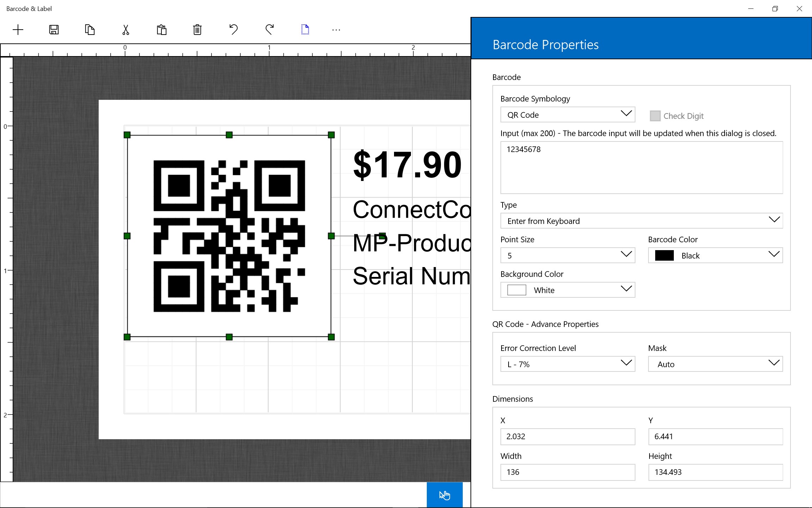
Task: Paste using the clipboard icon
Action: (x=162, y=30)
